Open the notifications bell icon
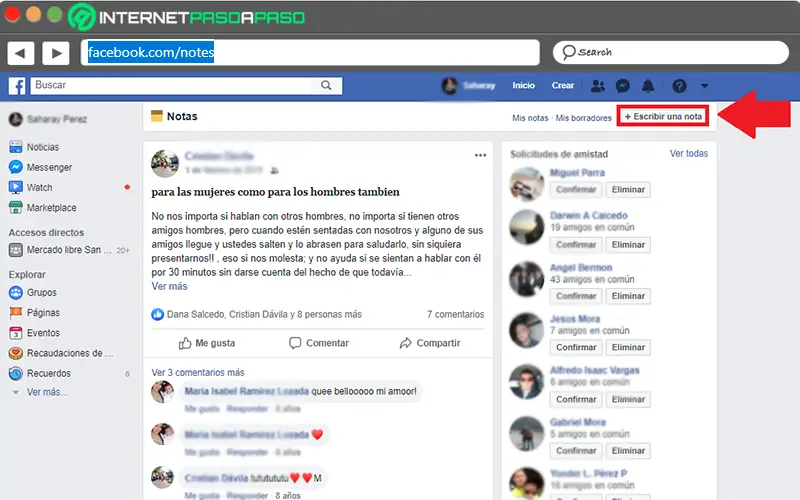 click(x=648, y=86)
